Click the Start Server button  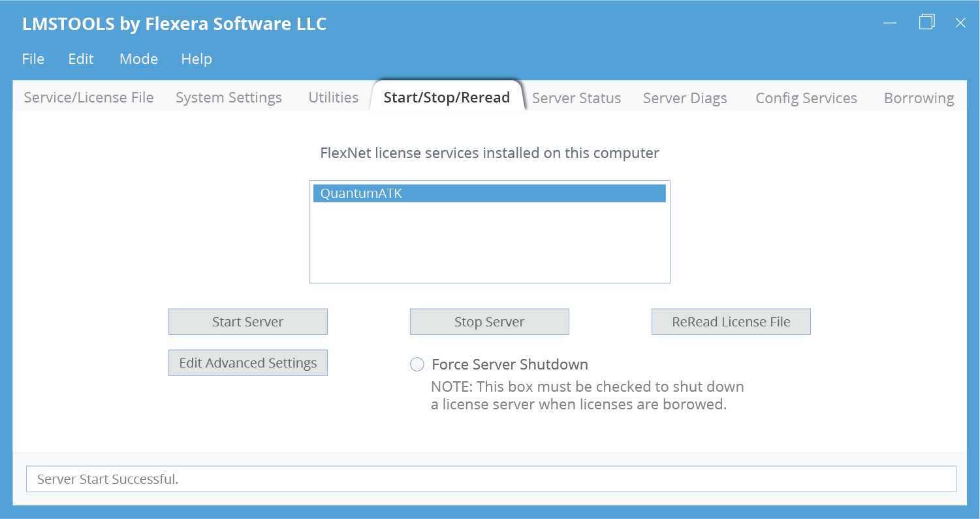[248, 322]
